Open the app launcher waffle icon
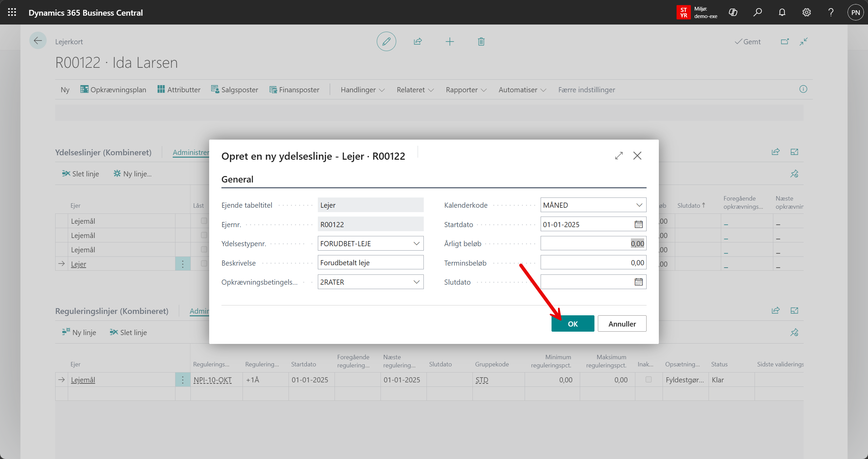The image size is (868, 459). [x=12, y=13]
